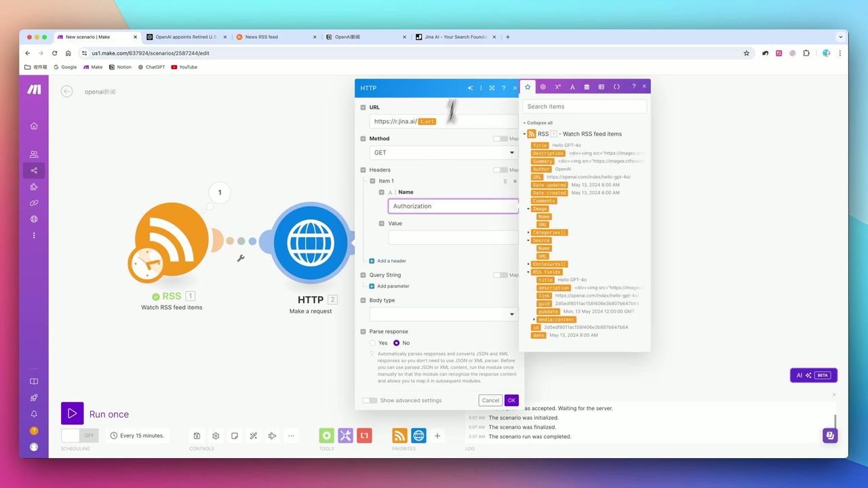Click the OK button in HTTP dialog
This screenshot has height=488, width=868.
(x=511, y=401)
